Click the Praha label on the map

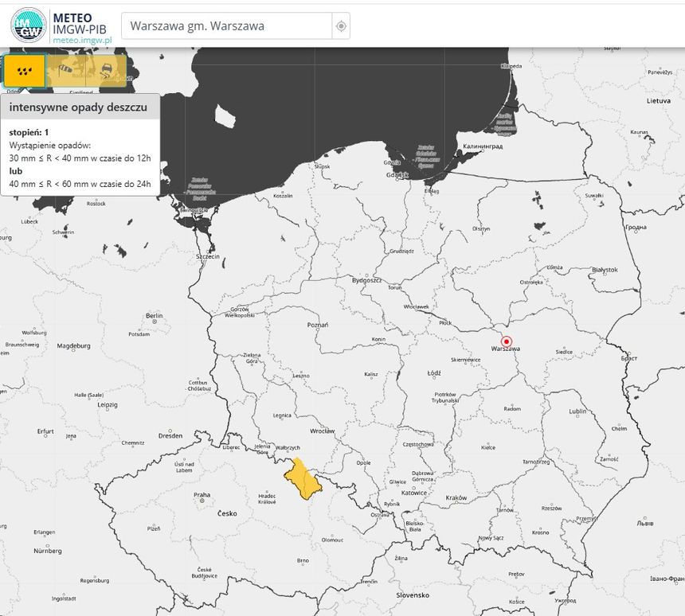coord(202,495)
